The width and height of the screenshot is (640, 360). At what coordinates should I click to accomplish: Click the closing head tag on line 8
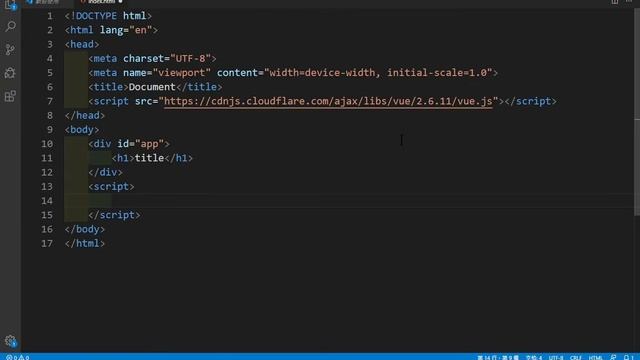85,116
